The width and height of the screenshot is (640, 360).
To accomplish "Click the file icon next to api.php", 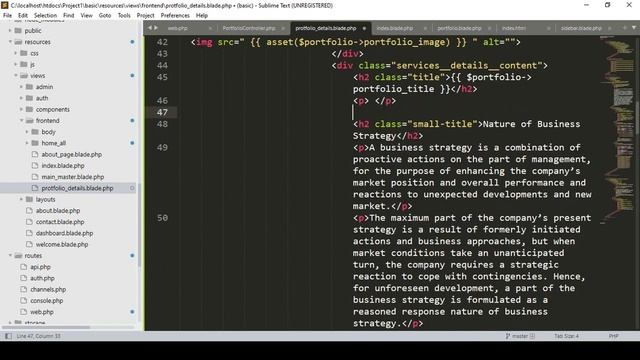I will tap(24, 267).
